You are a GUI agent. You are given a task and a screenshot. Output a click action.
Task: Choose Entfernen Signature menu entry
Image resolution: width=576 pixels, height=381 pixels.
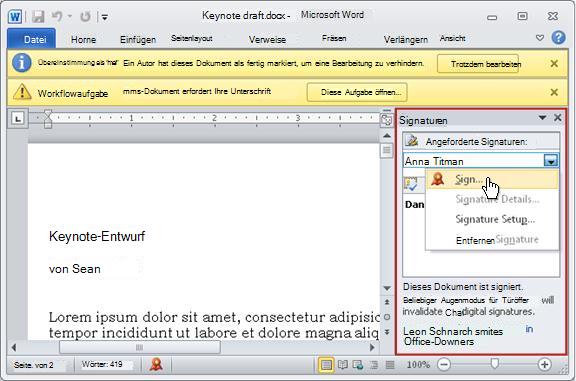tap(492, 240)
